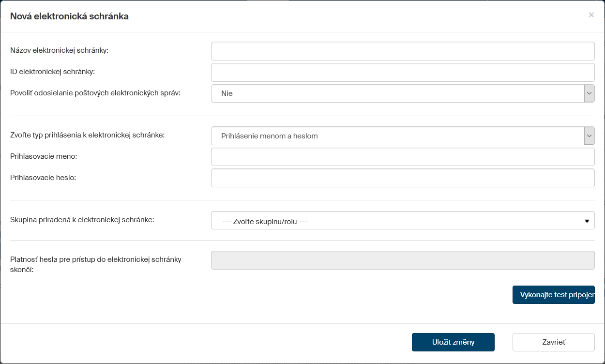Open the Povoliť odosielanie dropdown showing Nie

402,93
